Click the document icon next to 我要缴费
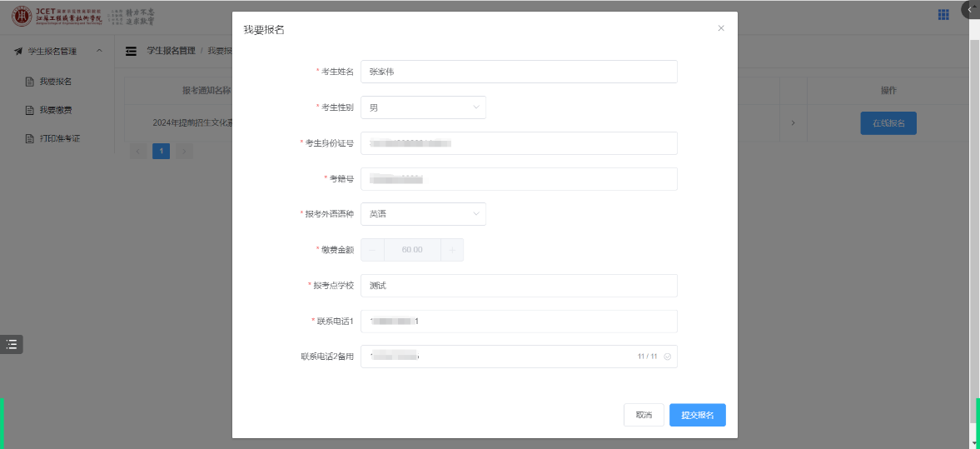980x449 pixels. tap(30, 110)
